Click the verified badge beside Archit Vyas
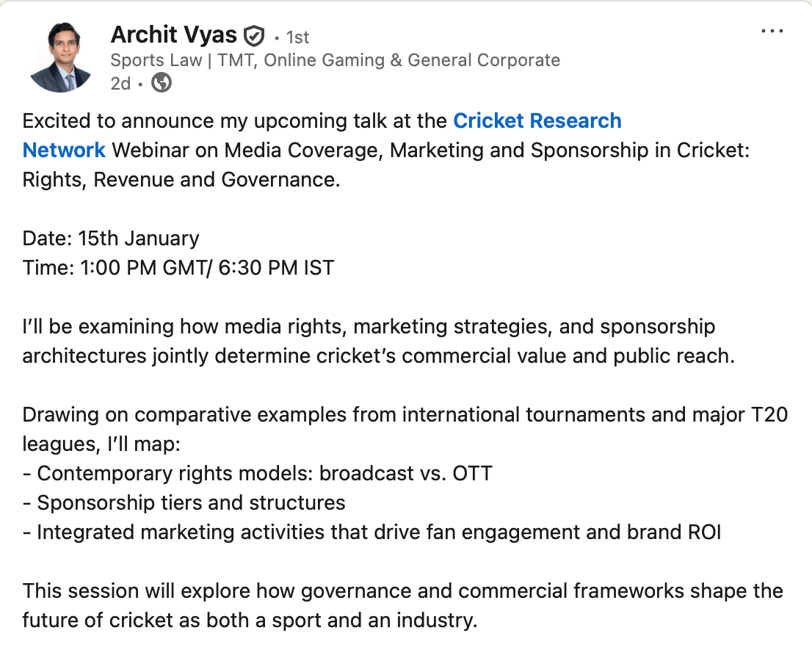This screenshot has height=661, width=812. 254,35
